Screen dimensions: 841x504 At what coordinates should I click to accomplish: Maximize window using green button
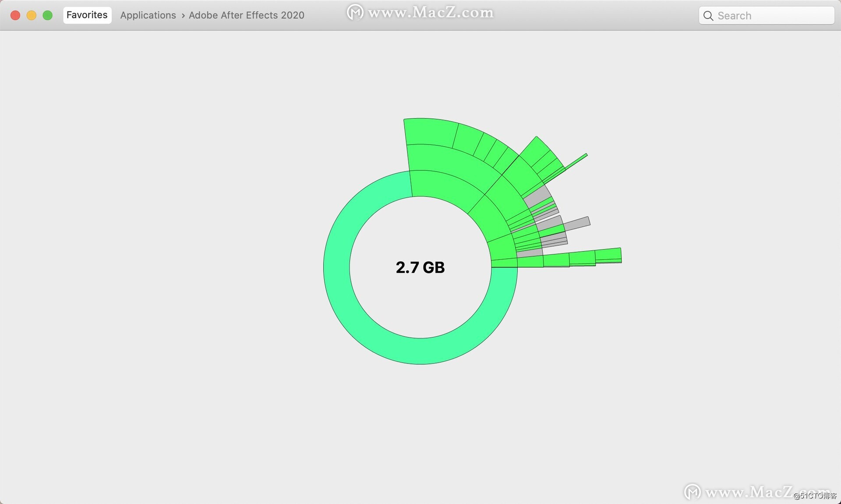[48, 15]
